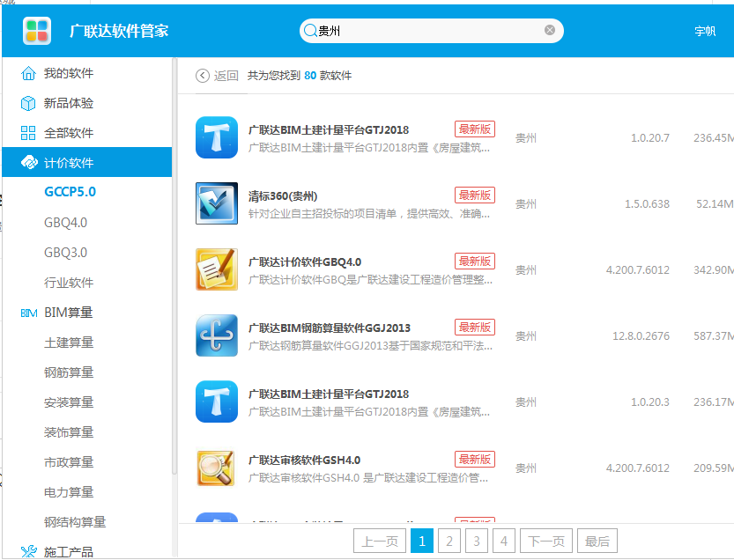Click description text of GGJ2013 row

tap(370, 346)
